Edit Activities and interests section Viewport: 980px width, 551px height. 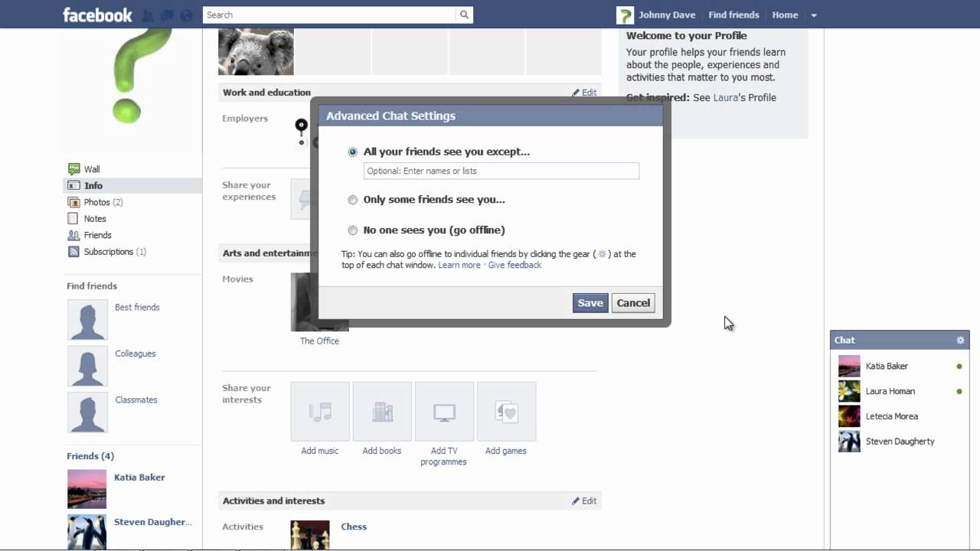pos(584,501)
